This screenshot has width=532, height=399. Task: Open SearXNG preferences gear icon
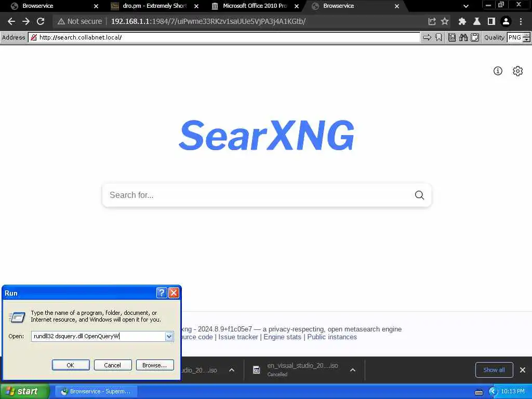518,71
